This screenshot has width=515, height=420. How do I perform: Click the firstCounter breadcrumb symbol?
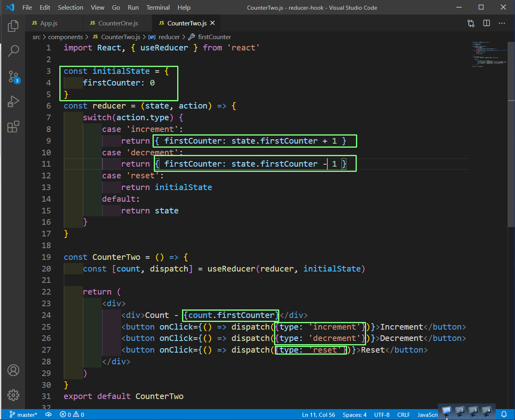(x=210, y=37)
